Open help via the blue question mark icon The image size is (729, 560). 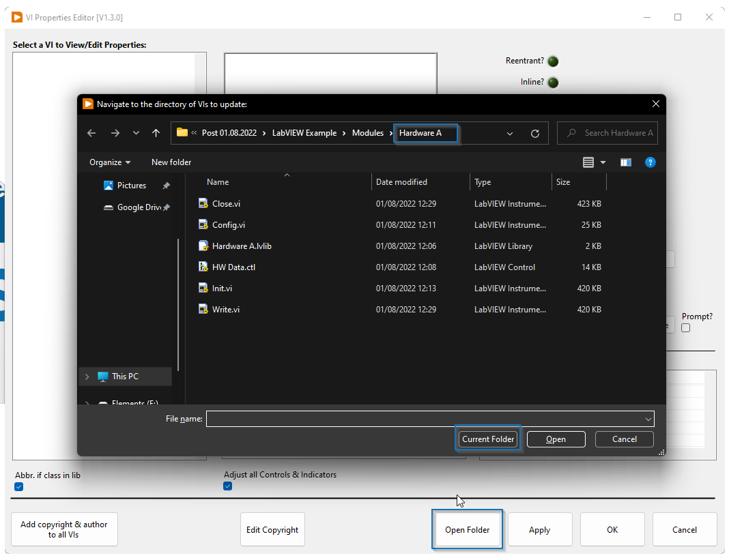pyautogui.click(x=650, y=162)
